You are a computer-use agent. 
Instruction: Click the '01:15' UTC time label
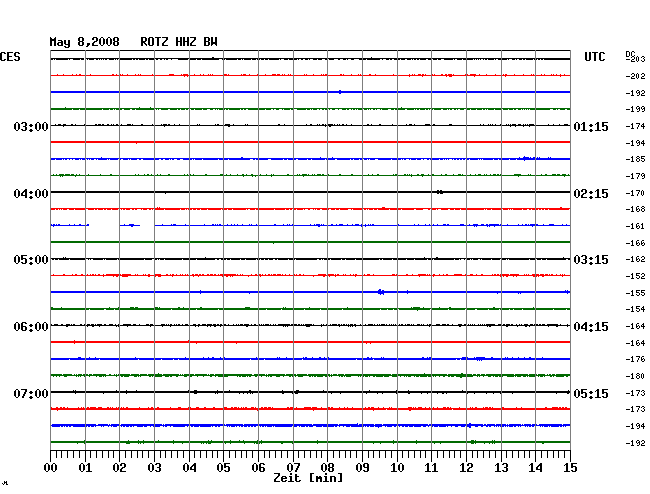pos(591,126)
